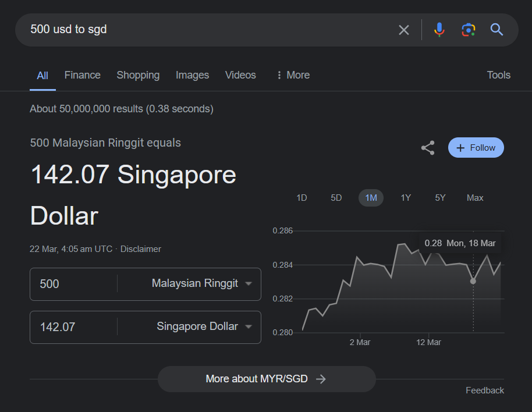
Task: Click the 0.286 axis value
Action: tap(283, 230)
